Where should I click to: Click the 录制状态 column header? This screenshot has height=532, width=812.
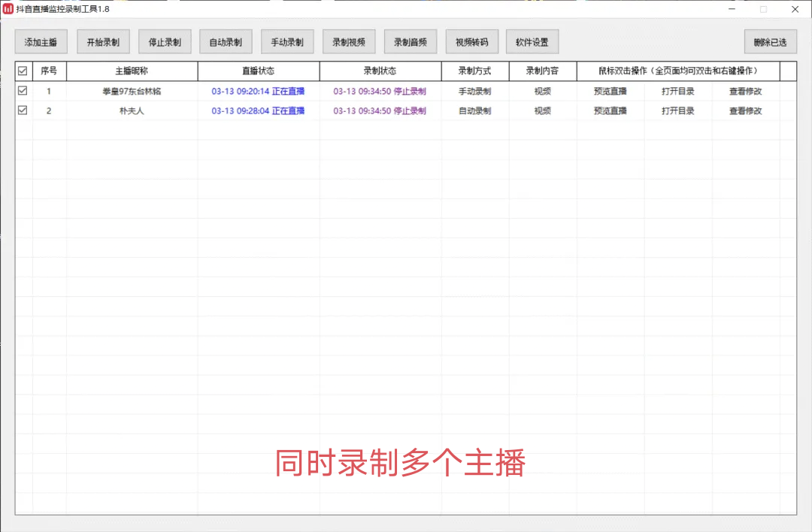tap(380, 71)
